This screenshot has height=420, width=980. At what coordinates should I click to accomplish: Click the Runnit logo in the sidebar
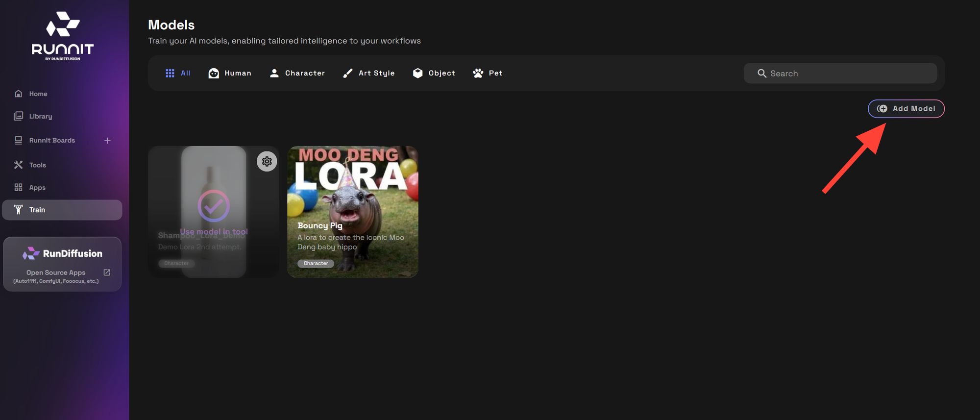click(x=63, y=36)
